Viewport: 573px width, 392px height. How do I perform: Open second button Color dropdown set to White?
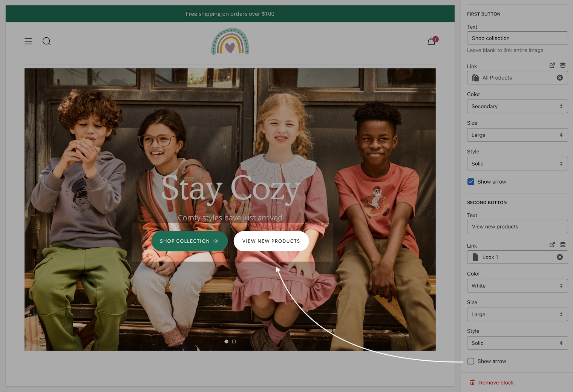point(517,286)
